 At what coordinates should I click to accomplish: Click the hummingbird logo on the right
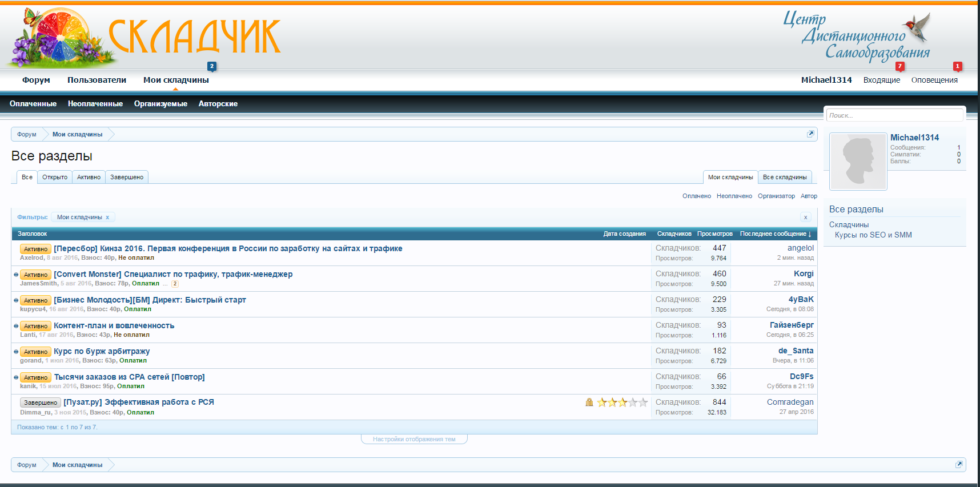click(917, 27)
